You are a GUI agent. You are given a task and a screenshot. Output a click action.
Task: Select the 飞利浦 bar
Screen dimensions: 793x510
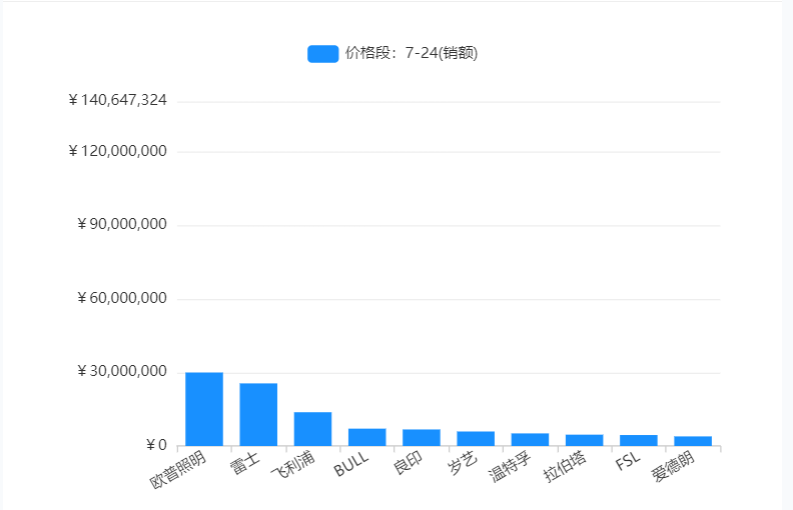click(x=312, y=429)
